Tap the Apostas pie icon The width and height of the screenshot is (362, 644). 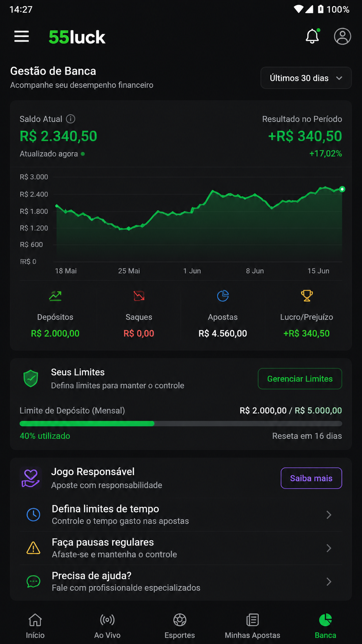pos(223,296)
